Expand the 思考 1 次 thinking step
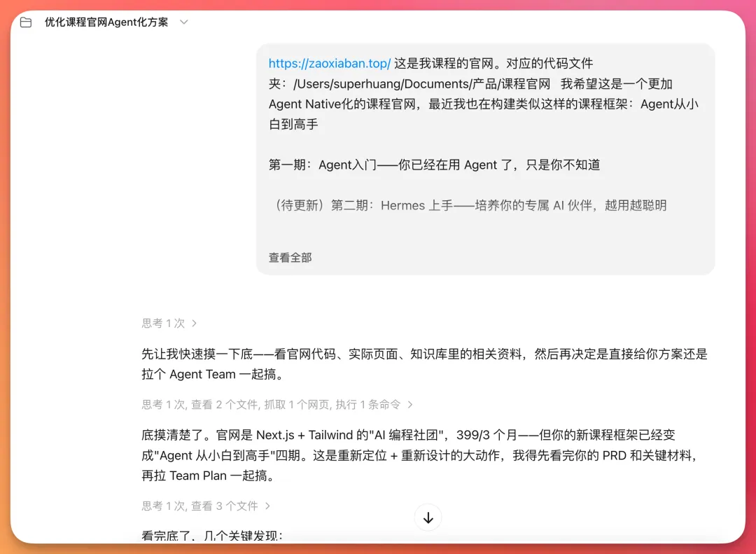This screenshot has width=756, height=554. (169, 324)
